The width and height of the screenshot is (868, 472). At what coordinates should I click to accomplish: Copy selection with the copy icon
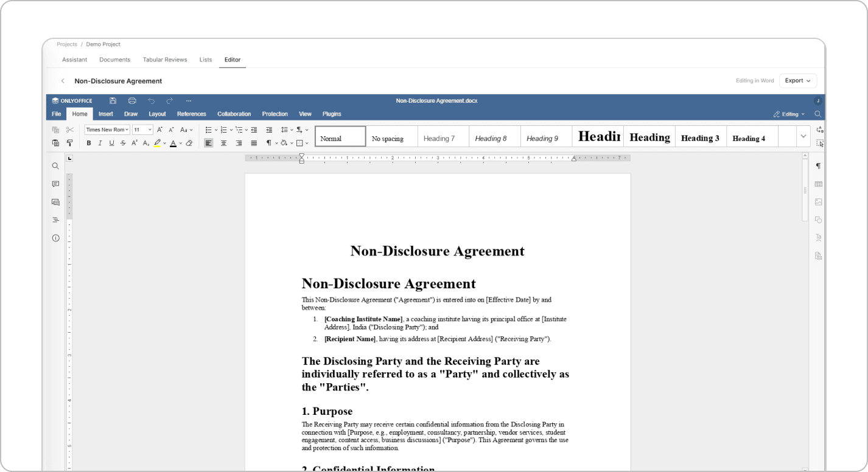click(x=55, y=130)
